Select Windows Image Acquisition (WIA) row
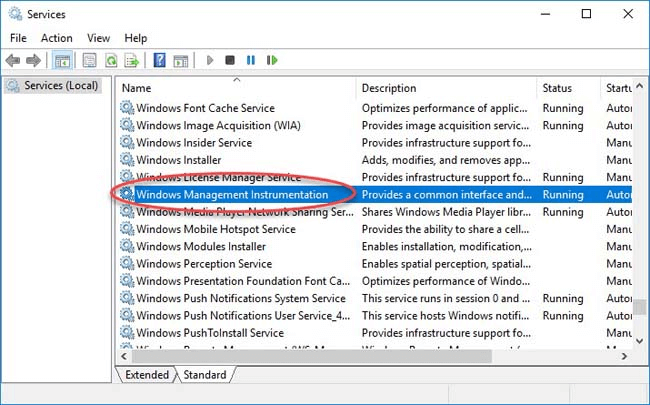The image size is (650, 405). tap(375, 125)
